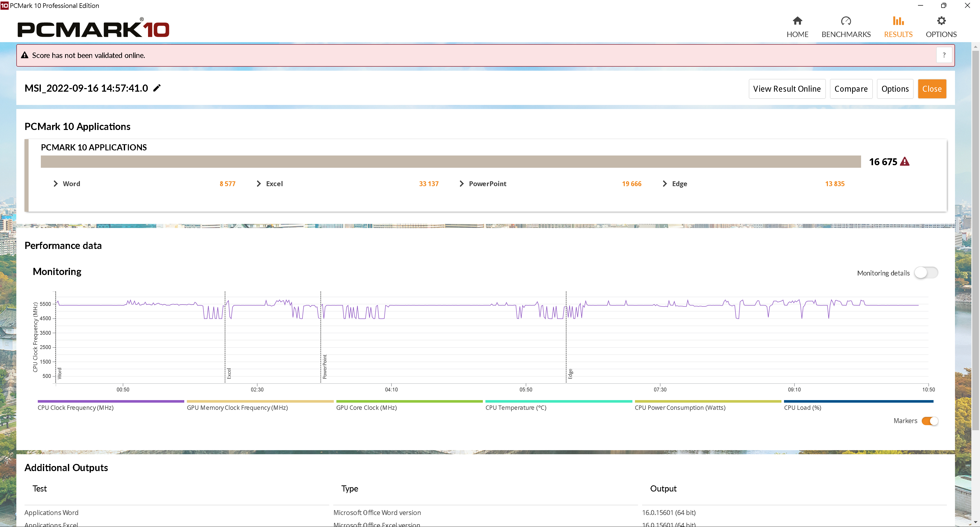This screenshot has height=527, width=980.
Task: Click the result Options button
Action: pyautogui.click(x=895, y=89)
